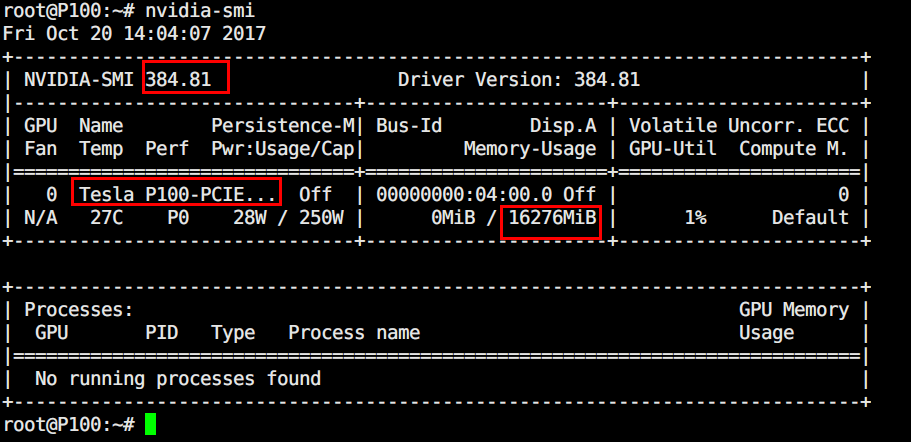Click the 0MiB memory used value

pyautogui.click(x=453, y=218)
